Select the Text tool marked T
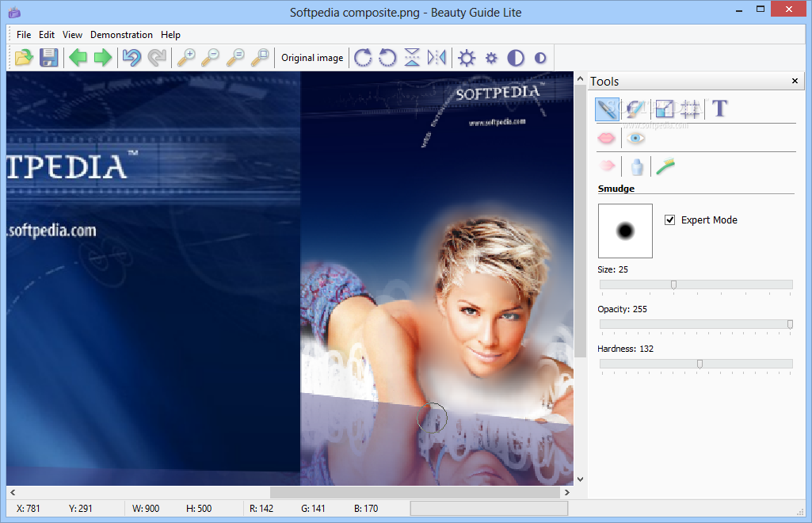The width and height of the screenshot is (812, 523). click(720, 109)
